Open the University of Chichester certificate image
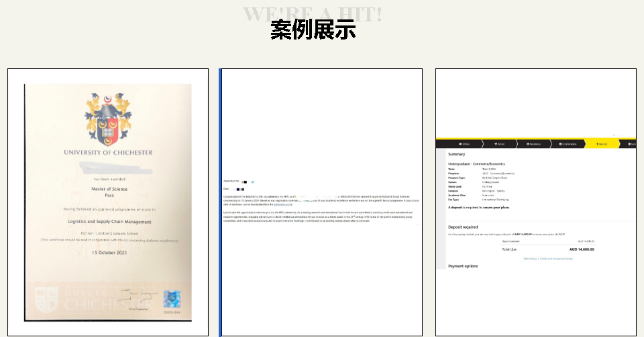Viewport: 644px width, 337px height. [x=108, y=202]
